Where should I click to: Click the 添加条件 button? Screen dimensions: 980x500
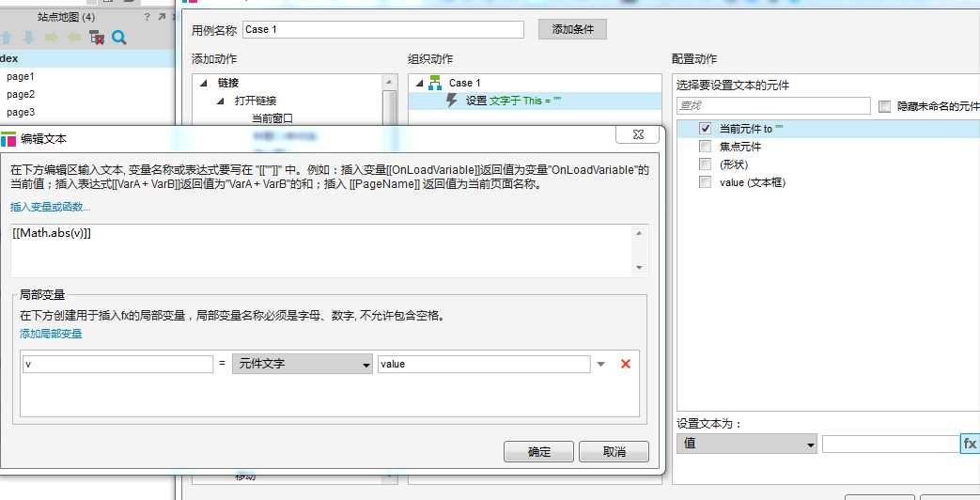point(572,29)
